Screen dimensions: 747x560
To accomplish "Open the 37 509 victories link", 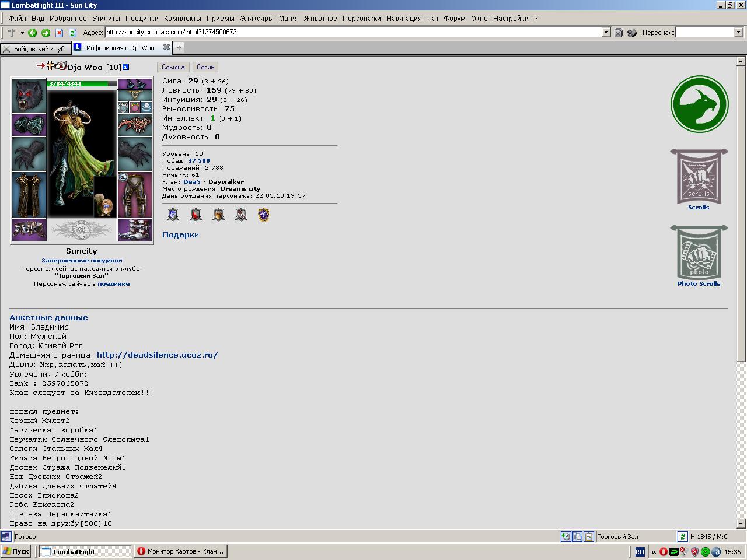I will pyautogui.click(x=199, y=161).
